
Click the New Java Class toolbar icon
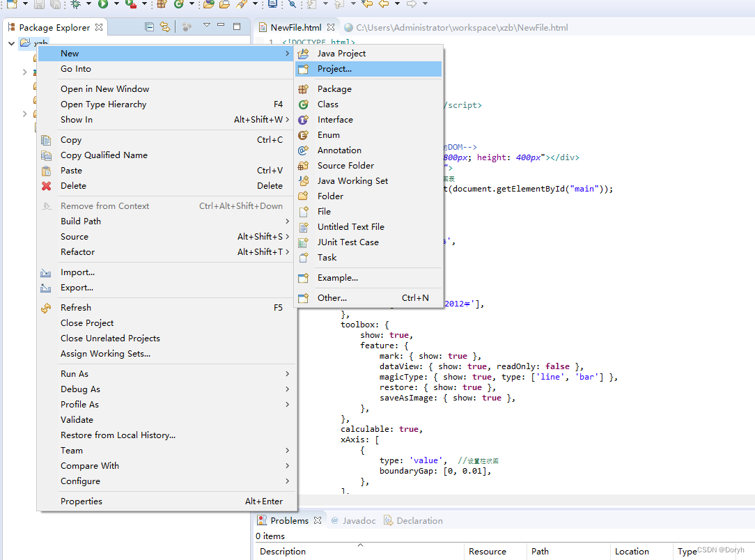(178, 4)
